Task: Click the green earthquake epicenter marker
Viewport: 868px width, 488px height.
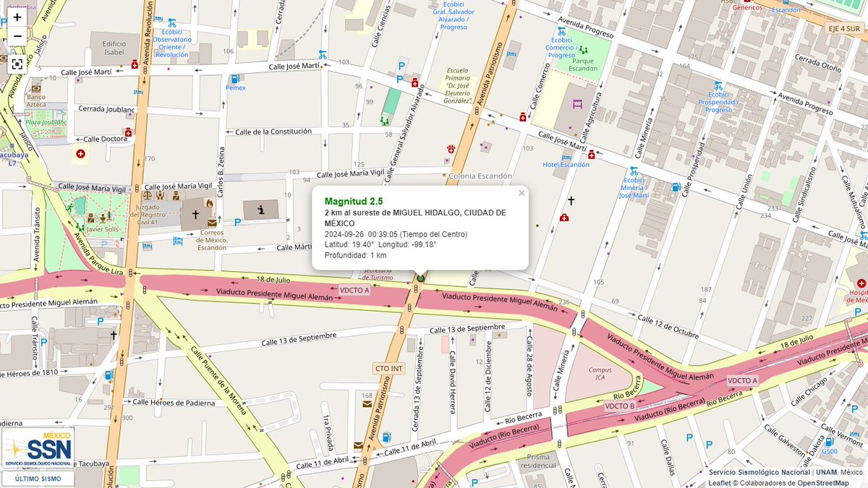Action: 420,278
